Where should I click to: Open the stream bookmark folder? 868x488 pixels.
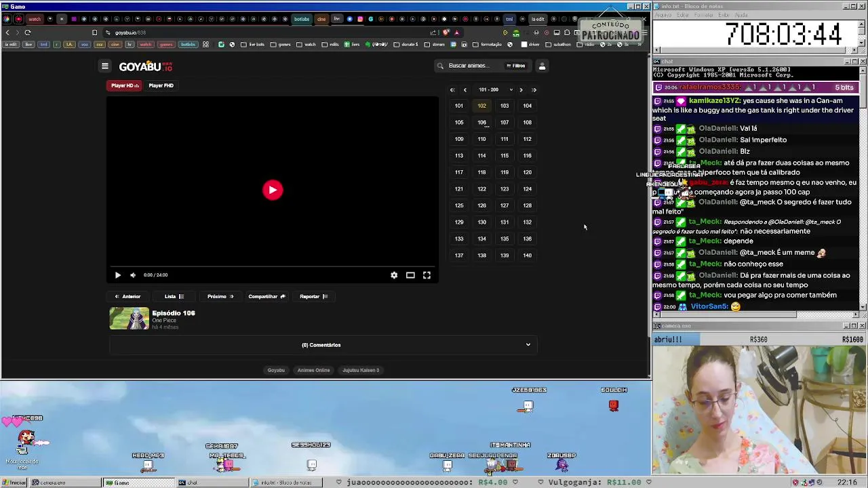(x=435, y=45)
